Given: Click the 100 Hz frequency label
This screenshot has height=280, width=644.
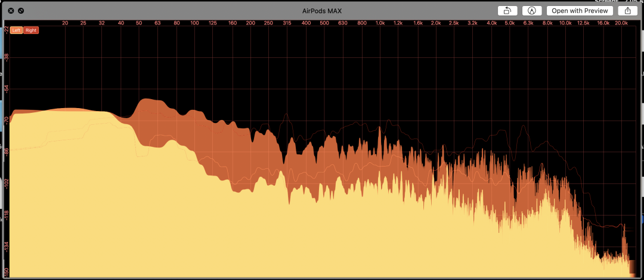Looking at the screenshot, I should click(194, 23).
